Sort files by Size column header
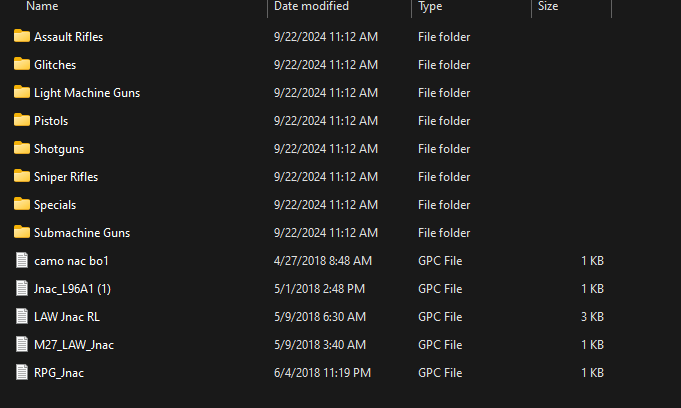The width and height of the screenshot is (681, 408). click(548, 7)
